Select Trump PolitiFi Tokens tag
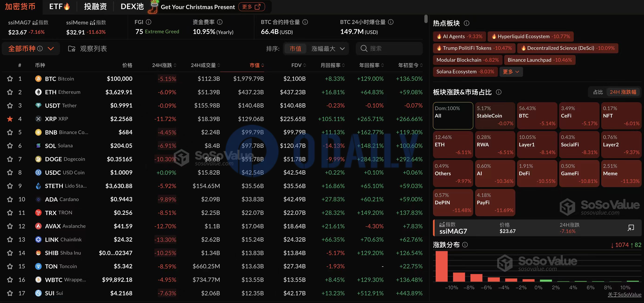Screen dimensions: 644x303 tap(474, 48)
